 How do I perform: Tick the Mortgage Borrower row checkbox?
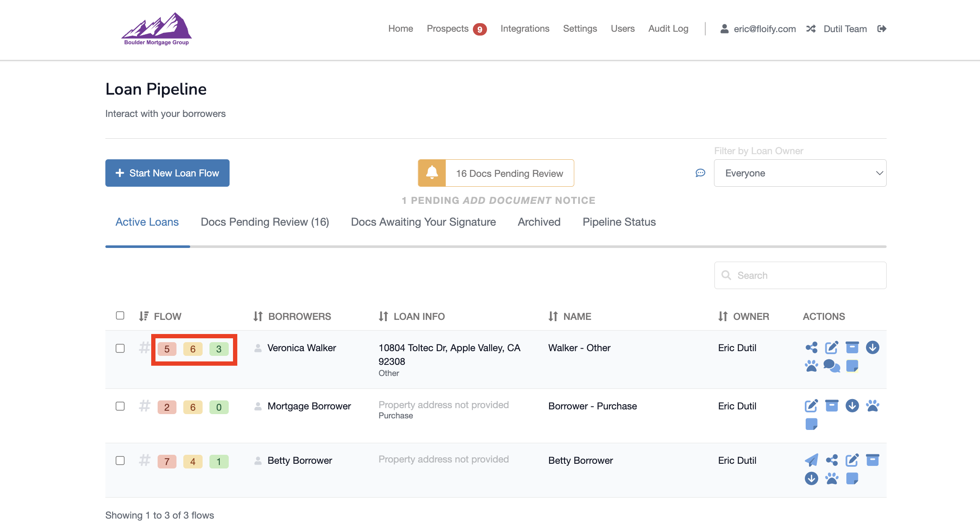point(120,406)
